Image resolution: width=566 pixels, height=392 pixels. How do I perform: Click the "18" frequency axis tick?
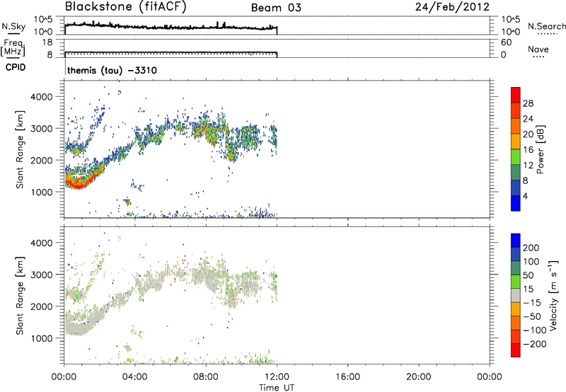coord(47,42)
